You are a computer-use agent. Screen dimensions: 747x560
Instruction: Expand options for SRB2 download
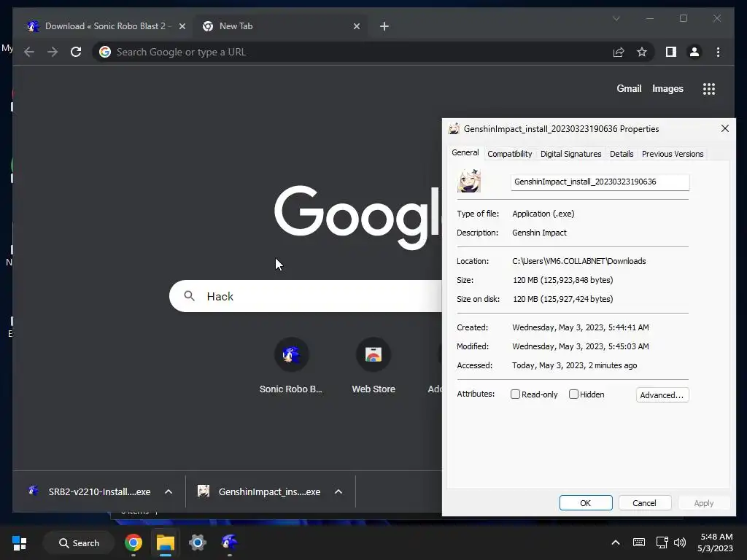pos(169,491)
